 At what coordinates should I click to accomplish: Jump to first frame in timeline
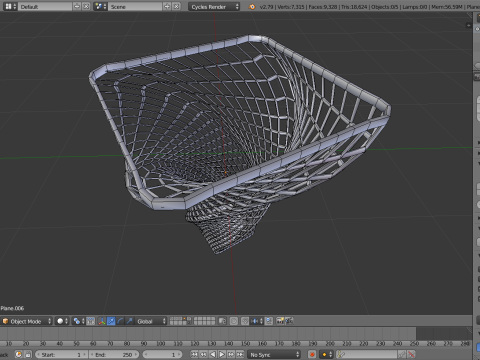click(194, 354)
